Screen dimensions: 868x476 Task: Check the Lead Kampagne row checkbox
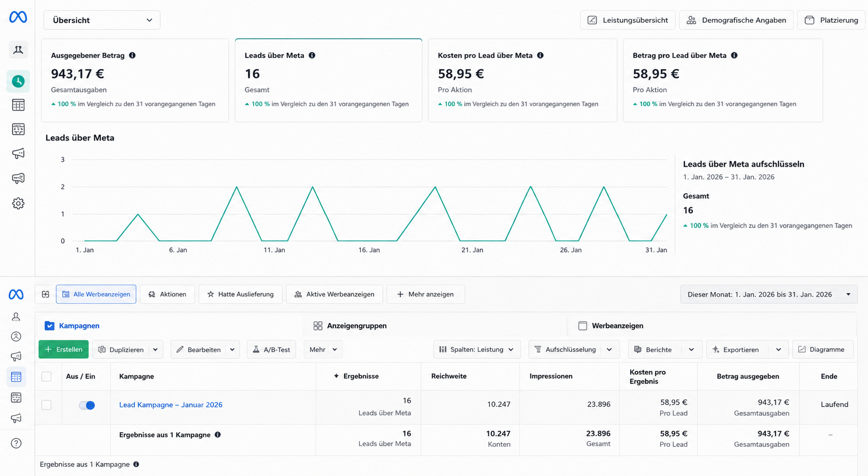pos(47,405)
